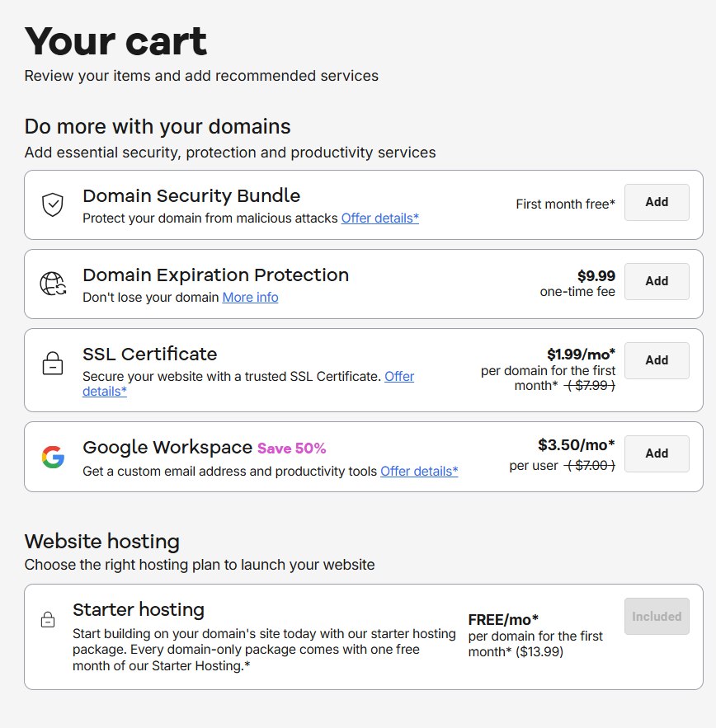This screenshot has height=728, width=716.
Task: Click the shield icon beside Domain Security Bundle
Action: pyautogui.click(x=53, y=204)
